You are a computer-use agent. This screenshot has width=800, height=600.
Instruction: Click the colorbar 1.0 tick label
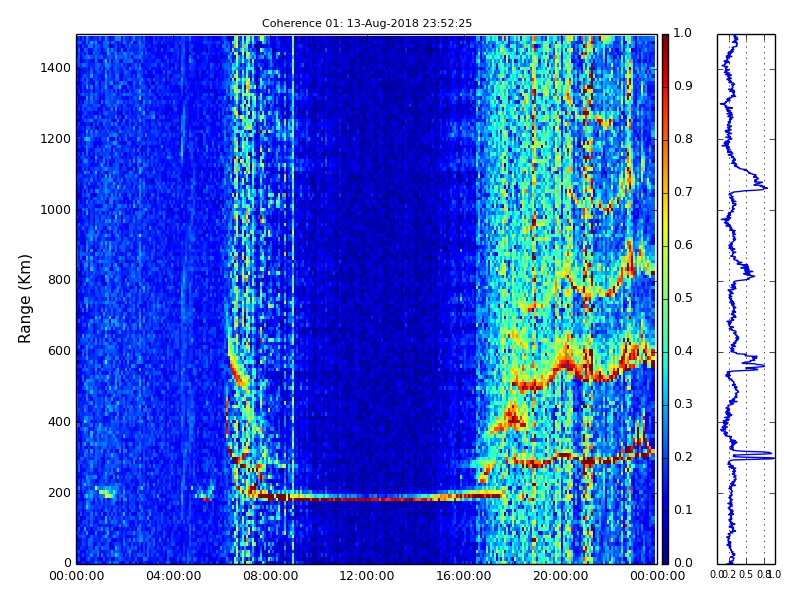click(683, 33)
